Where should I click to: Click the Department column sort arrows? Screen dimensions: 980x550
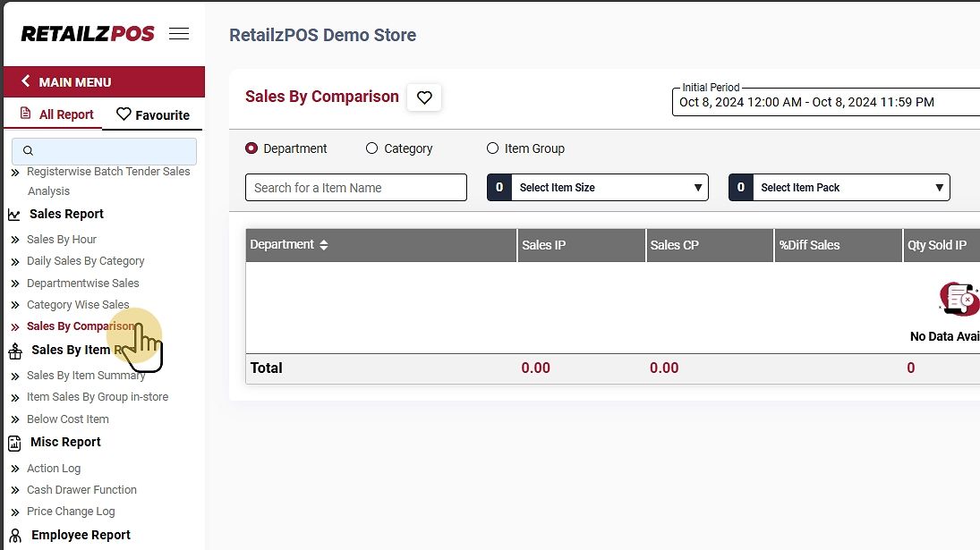(x=324, y=245)
